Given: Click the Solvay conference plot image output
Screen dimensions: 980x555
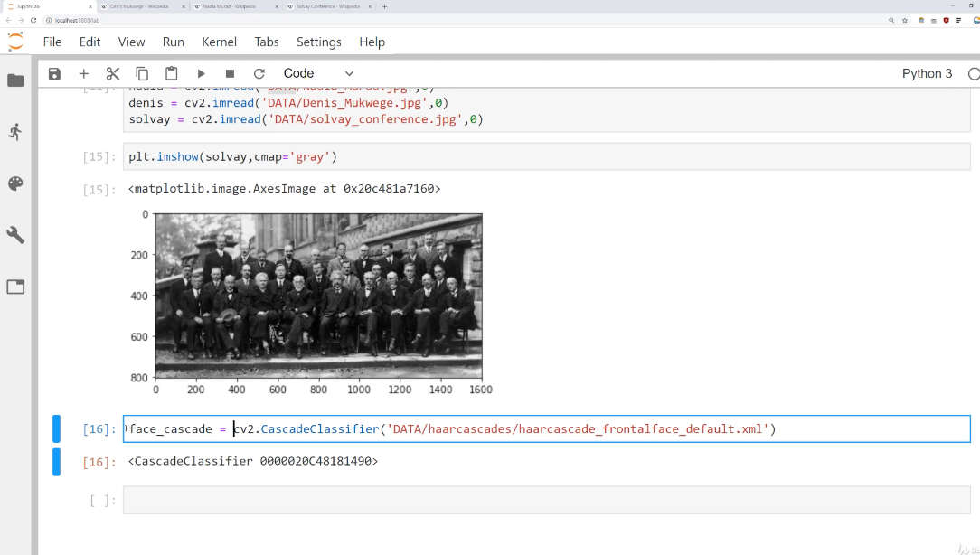Looking at the screenshot, I should [319, 296].
